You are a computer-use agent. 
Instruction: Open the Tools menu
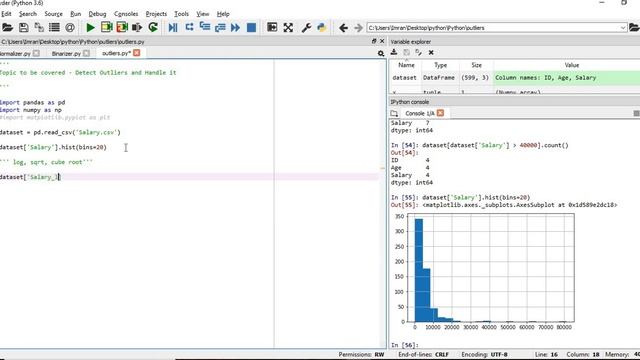182,14
